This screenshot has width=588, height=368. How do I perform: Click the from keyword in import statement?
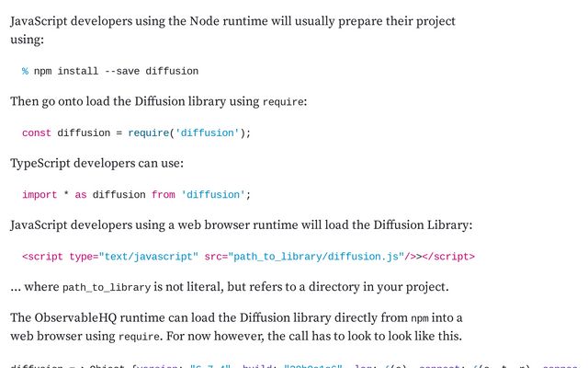click(164, 194)
